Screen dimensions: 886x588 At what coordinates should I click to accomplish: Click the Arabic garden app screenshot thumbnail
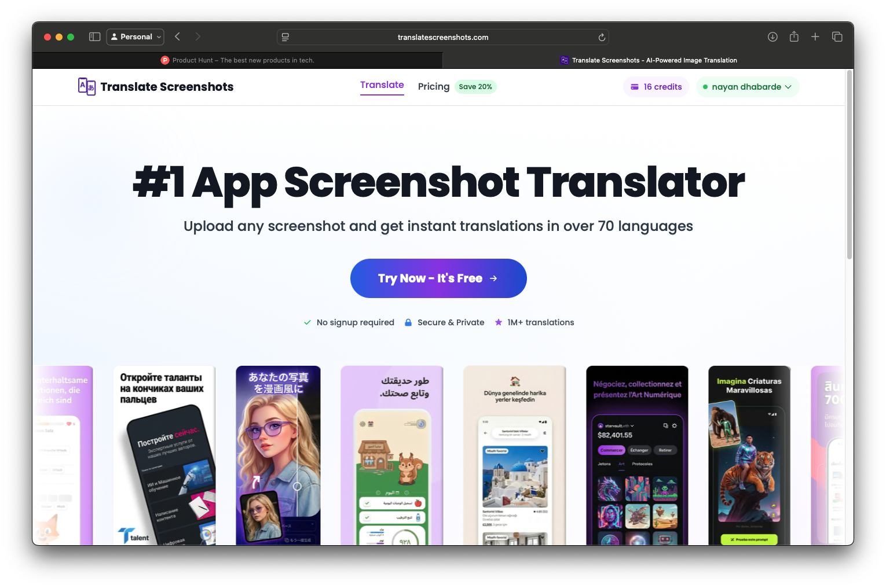(391, 455)
